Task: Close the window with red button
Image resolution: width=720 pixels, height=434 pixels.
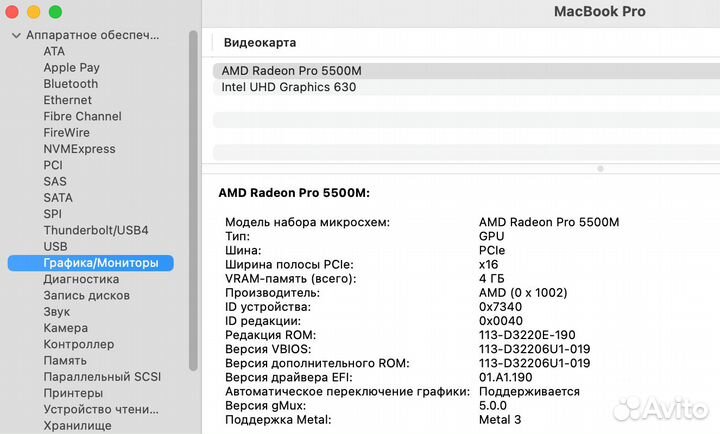Action: pos(12,12)
